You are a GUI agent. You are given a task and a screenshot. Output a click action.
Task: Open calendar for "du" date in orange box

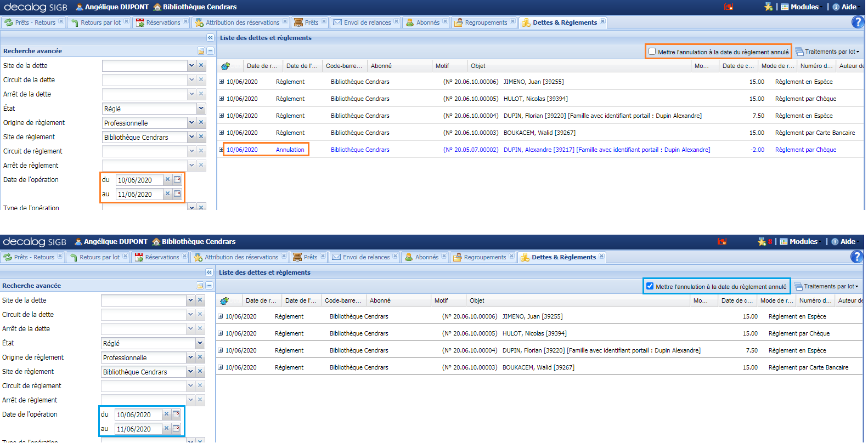[177, 180]
